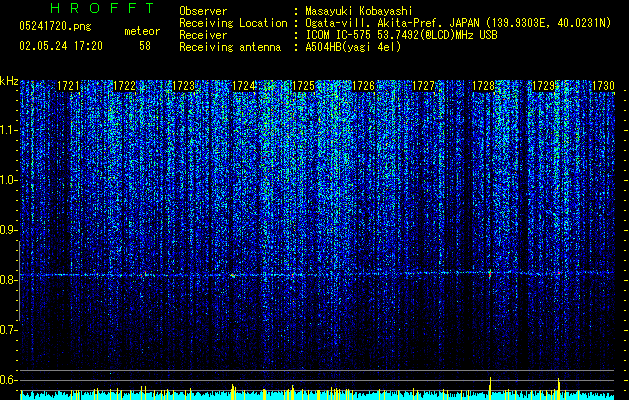Screen dimensions: 629x400
Task: Click the ICOM IC-575 53.7492 MHz USB text
Action: click(401, 35)
